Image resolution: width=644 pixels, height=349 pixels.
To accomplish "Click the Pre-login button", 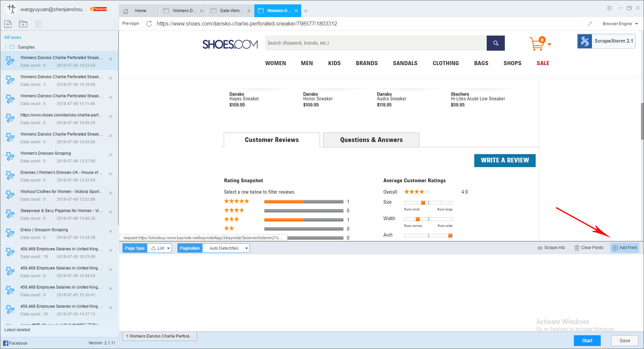I will pyautogui.click(x=131, y=23).
